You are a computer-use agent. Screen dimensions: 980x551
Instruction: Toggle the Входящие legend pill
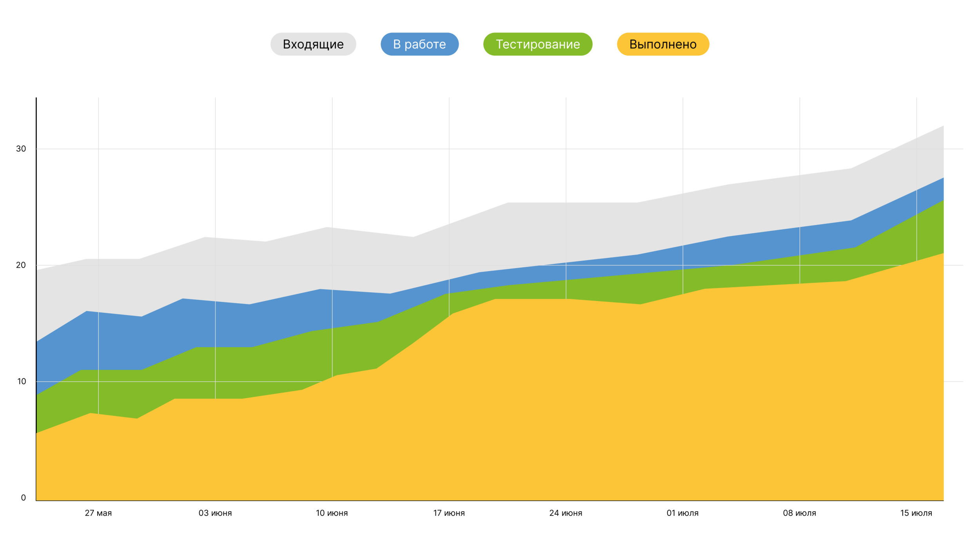pyautogui.click(x=313, y=44)
